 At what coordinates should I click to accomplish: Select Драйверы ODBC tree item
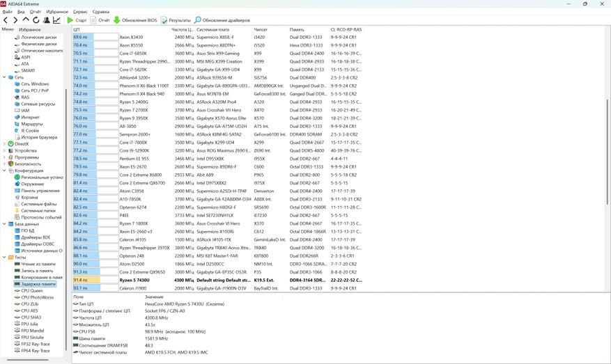pyautogui.click(x=38, y=244)
